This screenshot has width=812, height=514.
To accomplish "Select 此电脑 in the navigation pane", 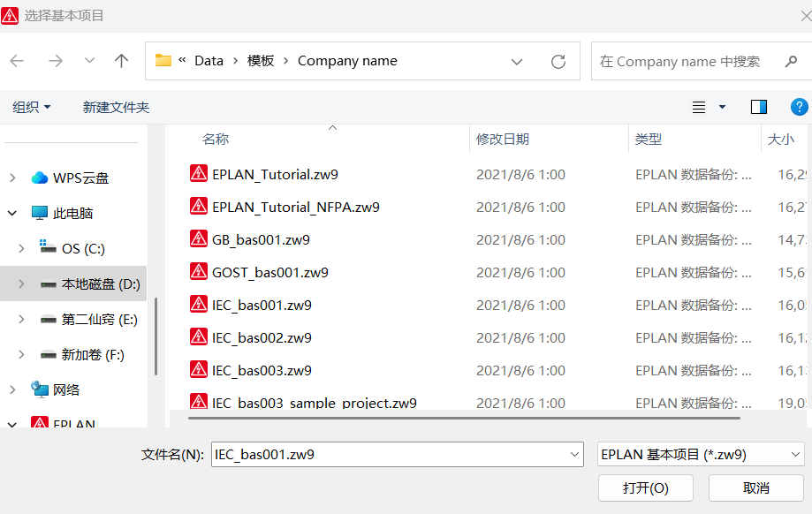I will 72,213.
